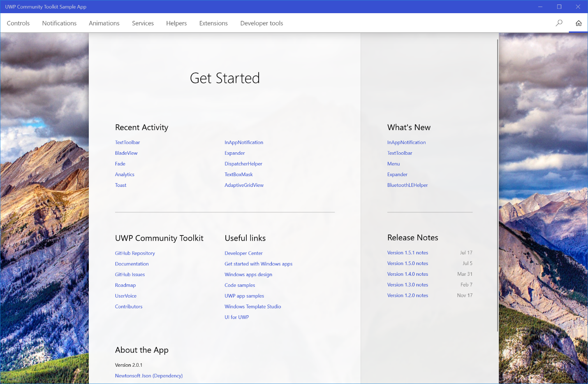Go to the home icon button
588x384 pixels.
pos(579,23)
